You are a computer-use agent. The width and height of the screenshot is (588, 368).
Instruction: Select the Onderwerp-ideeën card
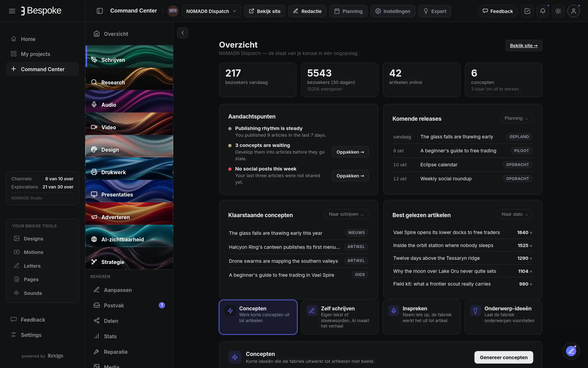(503, 317)
